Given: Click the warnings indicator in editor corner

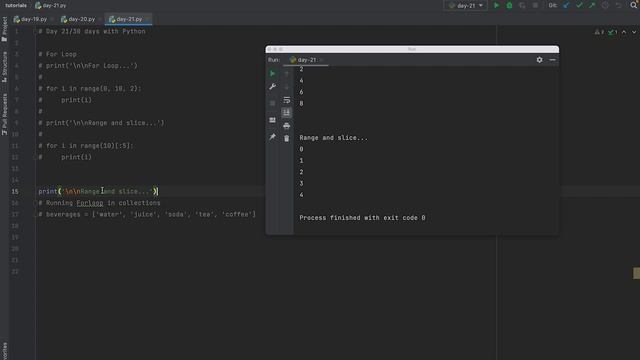Looking at the screenshot, I should (599, 32).
